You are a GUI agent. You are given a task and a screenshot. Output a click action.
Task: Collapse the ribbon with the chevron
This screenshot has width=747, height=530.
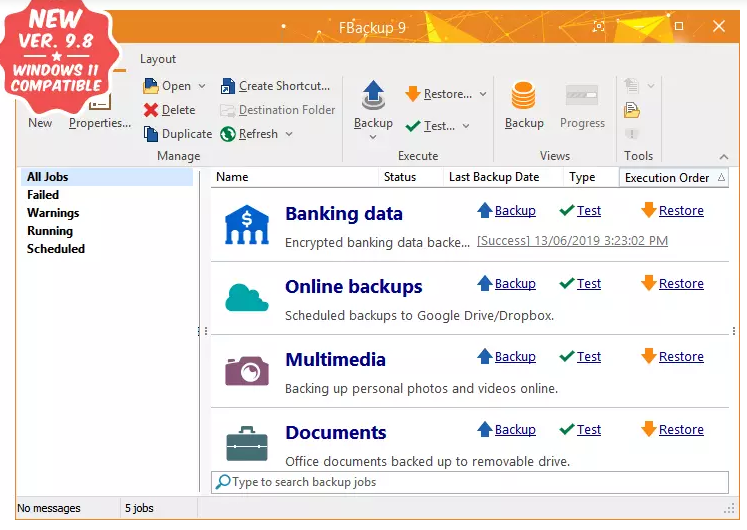(x=724, y=157)
